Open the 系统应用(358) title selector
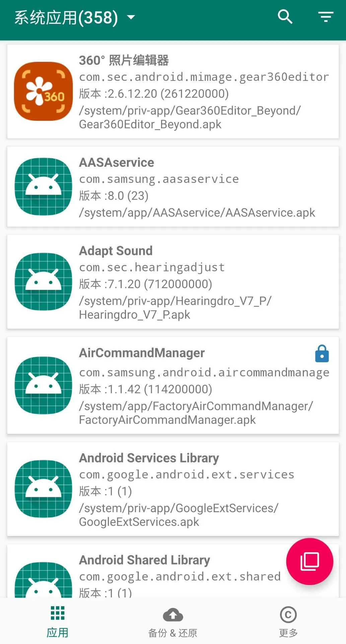 click(x=66, y=17)
